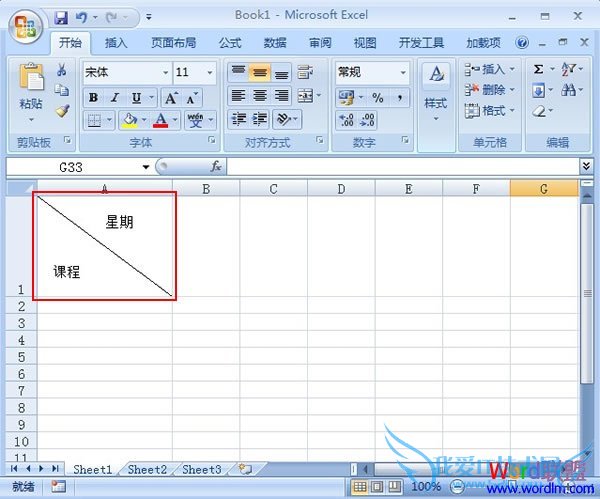Open the font name 宋体 dropdown

click(166, 72)
